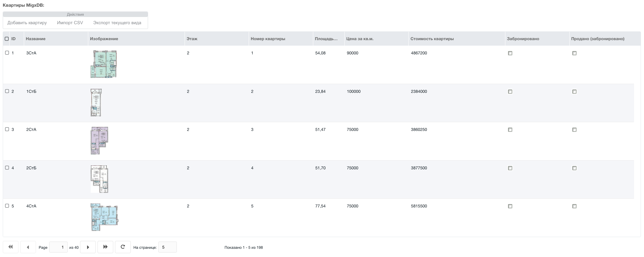
Task: Toggle the select-all checkbox in header
Action: click(x=7, y=39)
